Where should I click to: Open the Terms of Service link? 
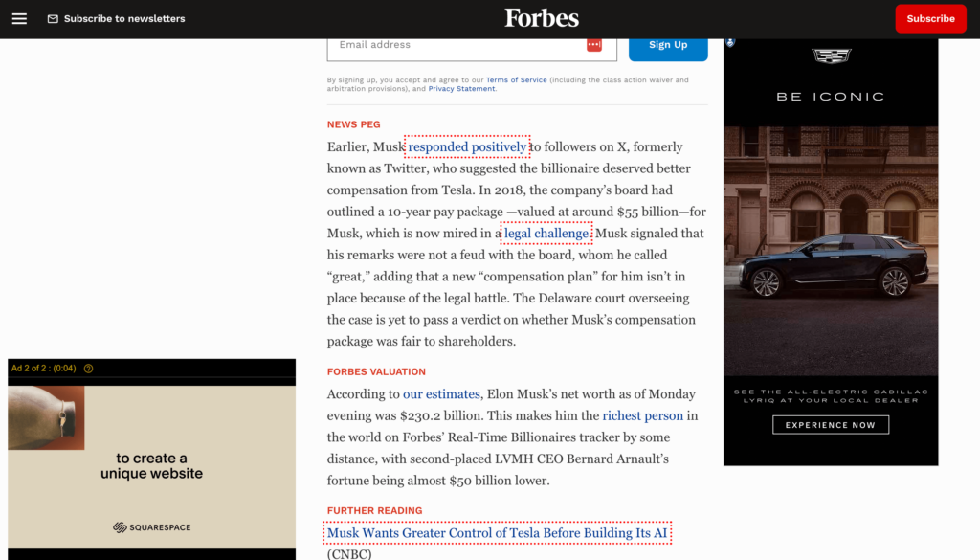pyautogui.click(x=516, y=80)
